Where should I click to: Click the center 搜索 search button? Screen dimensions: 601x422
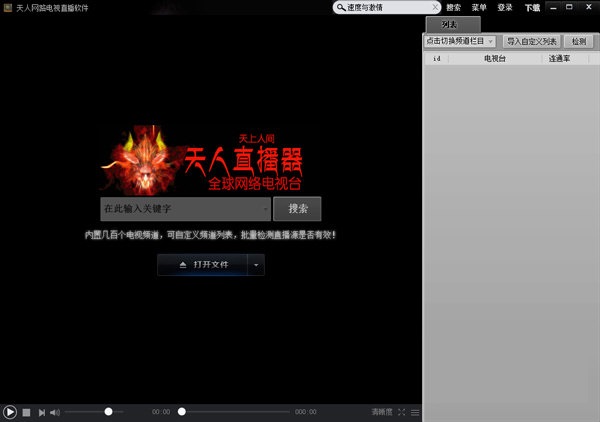click(297, 209)
